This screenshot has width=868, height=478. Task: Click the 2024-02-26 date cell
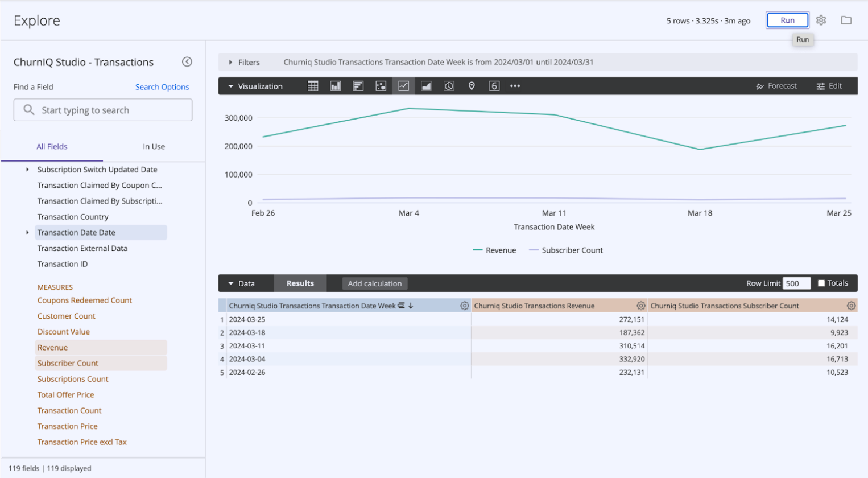(x=349, y=372)
